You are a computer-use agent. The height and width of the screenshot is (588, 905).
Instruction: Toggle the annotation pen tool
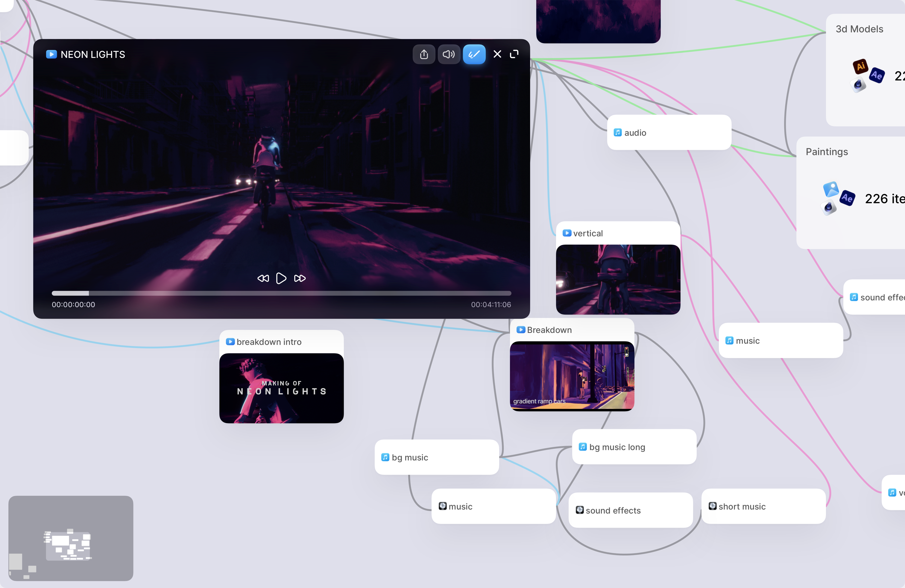point(474,54)
